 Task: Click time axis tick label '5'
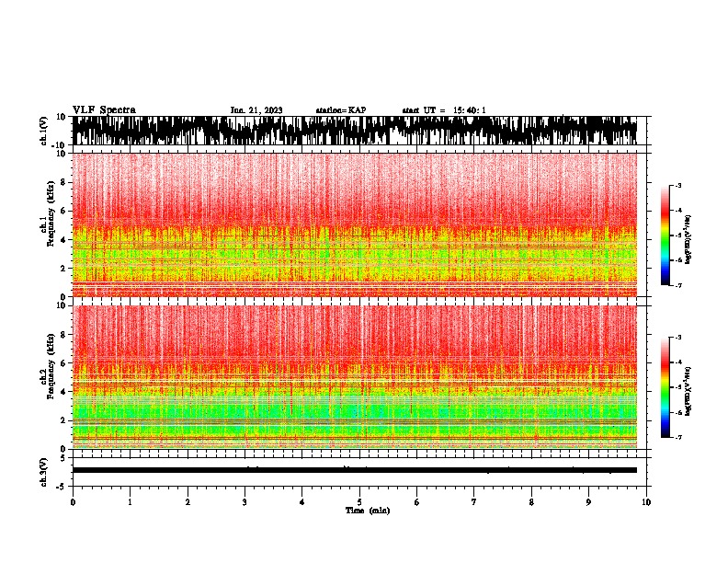[359, 502]
